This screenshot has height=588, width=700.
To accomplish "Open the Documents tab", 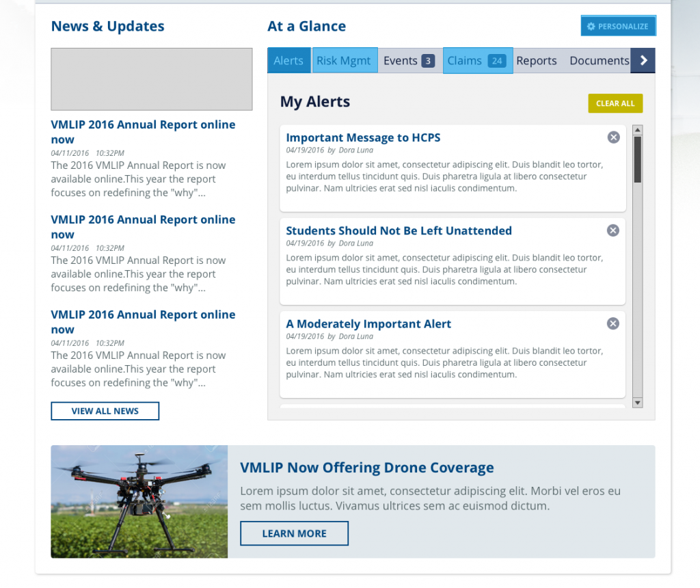I will pos(599,60).
